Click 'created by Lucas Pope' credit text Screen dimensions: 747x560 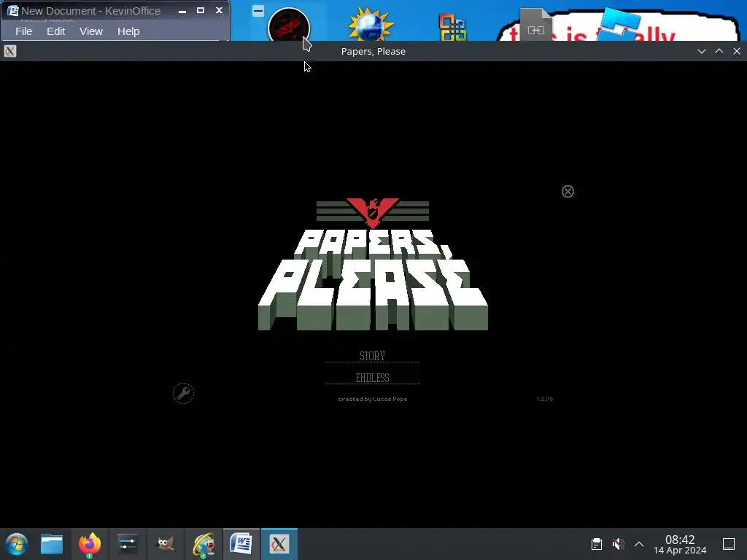[373, 399]
